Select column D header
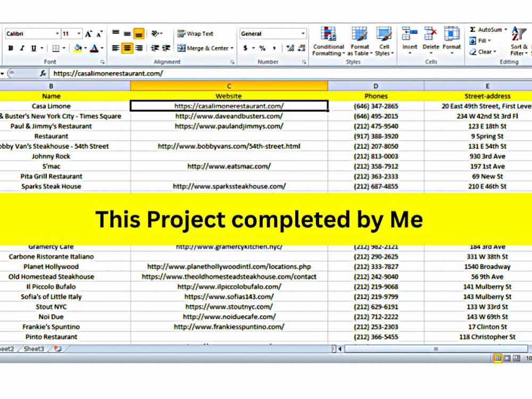Image resolution: width=532 pixels, height=399 pixels. 376,86
